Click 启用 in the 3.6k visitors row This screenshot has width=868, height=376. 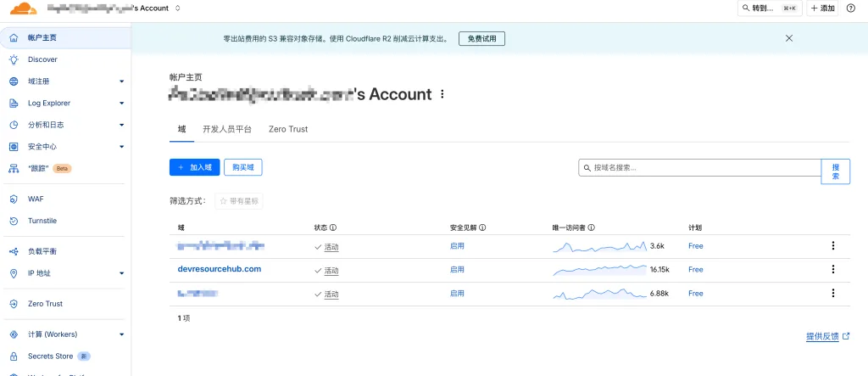[457, 245]
